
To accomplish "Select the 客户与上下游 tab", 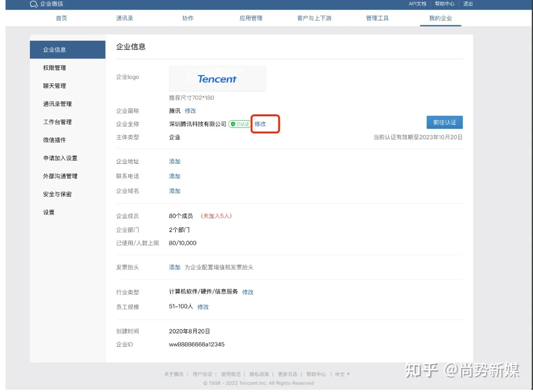I will click(x=314, y=18).
